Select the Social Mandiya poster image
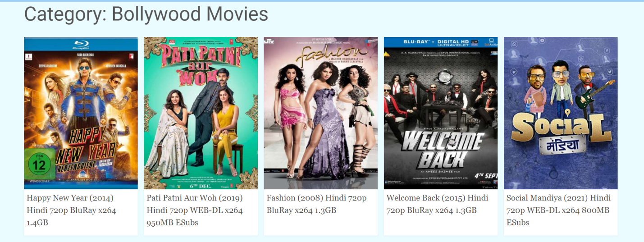The image size is (644, 242). click(561, 113)
